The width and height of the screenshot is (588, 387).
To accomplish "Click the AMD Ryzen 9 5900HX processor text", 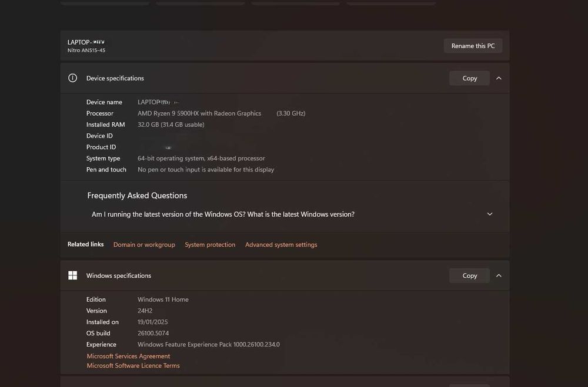I will pos(199,113).
